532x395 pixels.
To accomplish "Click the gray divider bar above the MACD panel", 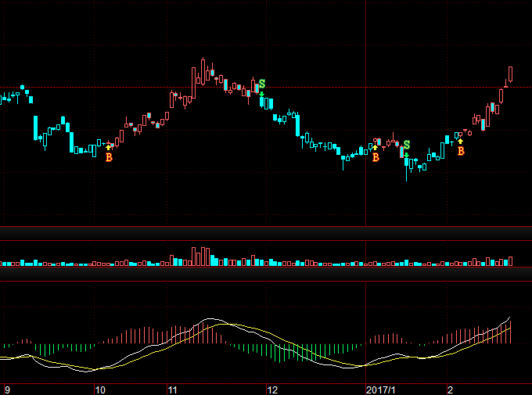I will (x=266, y=275).
